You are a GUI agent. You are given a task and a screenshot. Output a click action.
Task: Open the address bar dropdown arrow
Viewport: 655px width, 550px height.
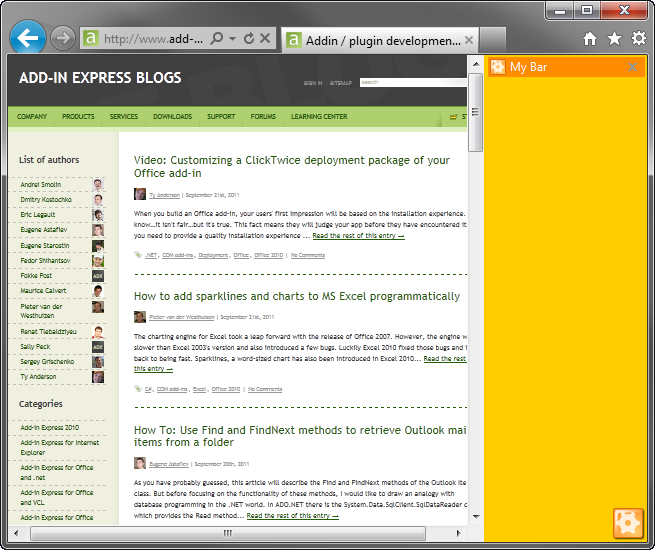[233, 38]
